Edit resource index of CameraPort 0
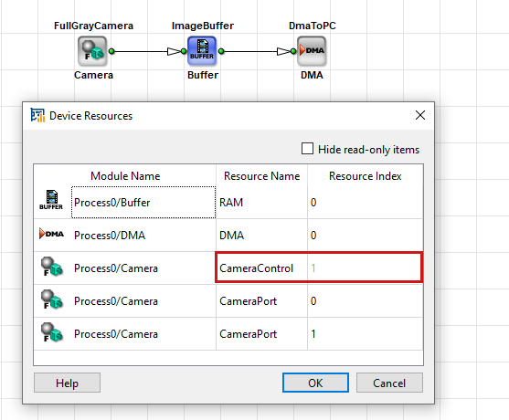Screen dimensions: 509x420 pos(366,301)
